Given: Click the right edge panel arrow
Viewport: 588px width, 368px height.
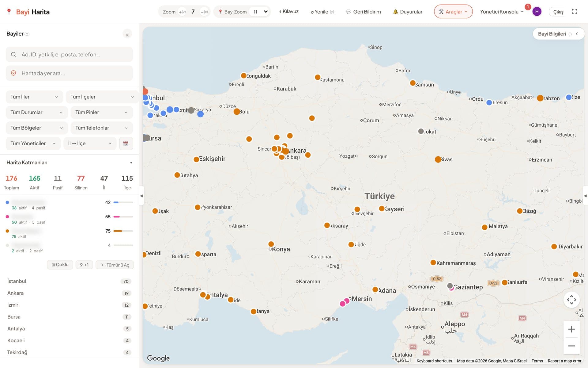Looking at the screenshot, I should [585, 196].
